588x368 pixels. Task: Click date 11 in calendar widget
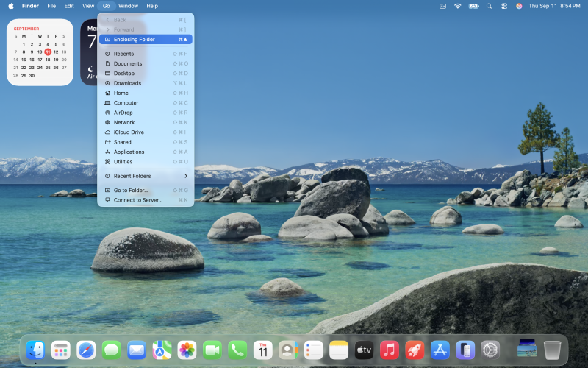[48, 52]
